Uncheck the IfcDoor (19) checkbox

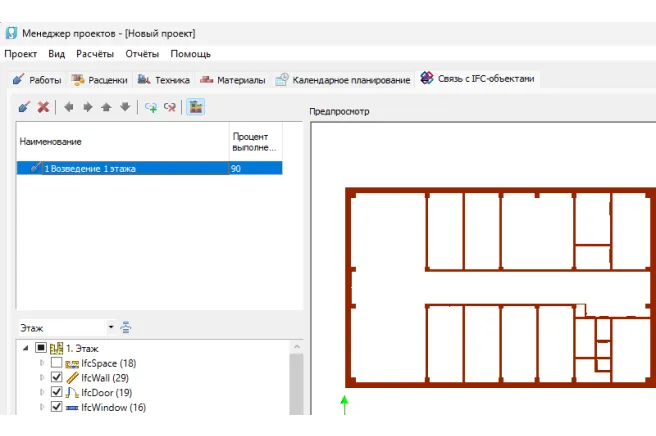[x=57, y=393]
